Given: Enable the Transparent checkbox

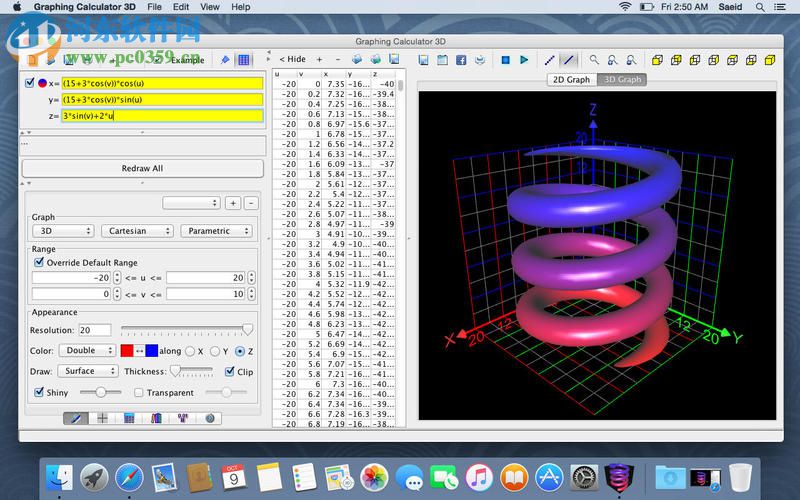Looking at the screenshot, I should [138, 393].
